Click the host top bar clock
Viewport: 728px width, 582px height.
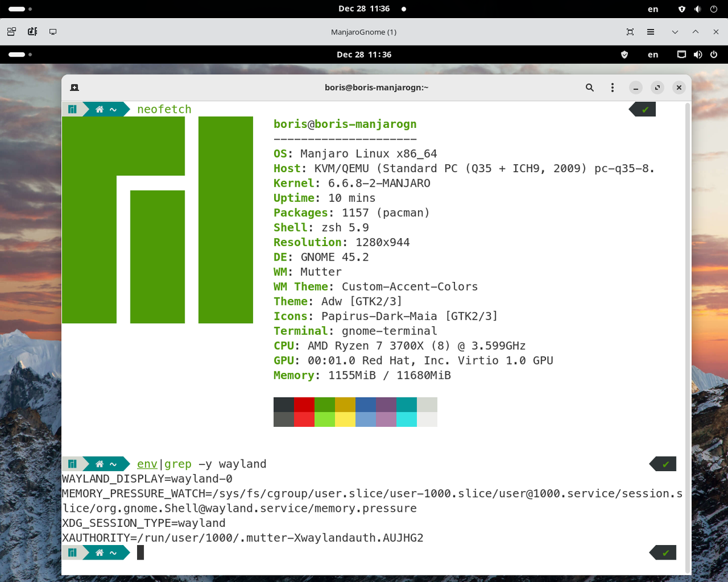click(x=364, y=9)
